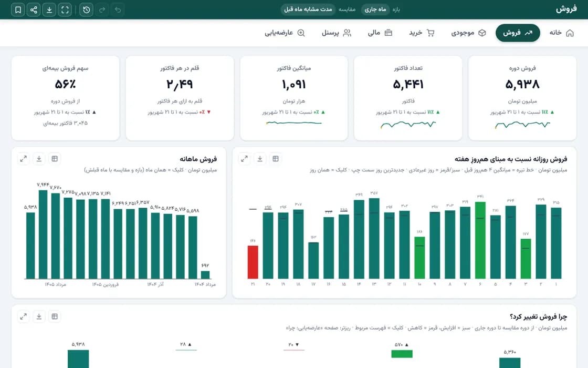Click the light green bar for day ۳

[526, 259]
